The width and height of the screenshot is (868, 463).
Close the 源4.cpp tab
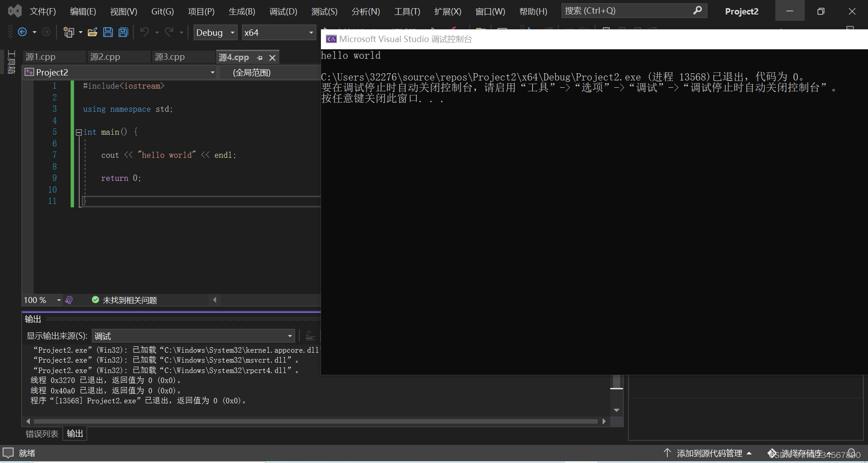pos(272,57)
